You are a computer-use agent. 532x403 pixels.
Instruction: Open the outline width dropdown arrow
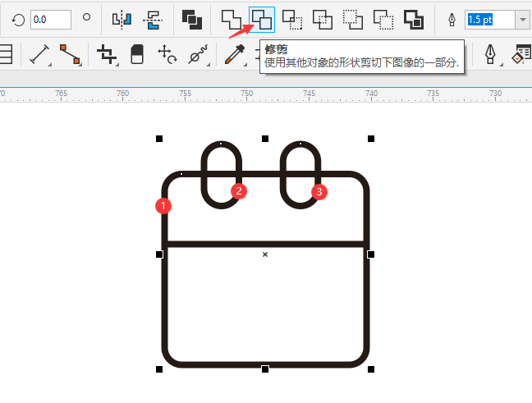pos(522,20)
